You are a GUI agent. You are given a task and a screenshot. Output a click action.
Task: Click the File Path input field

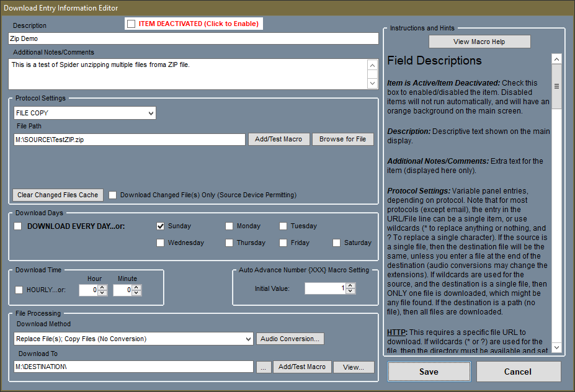pyautogui.click(x=129, y=140)
